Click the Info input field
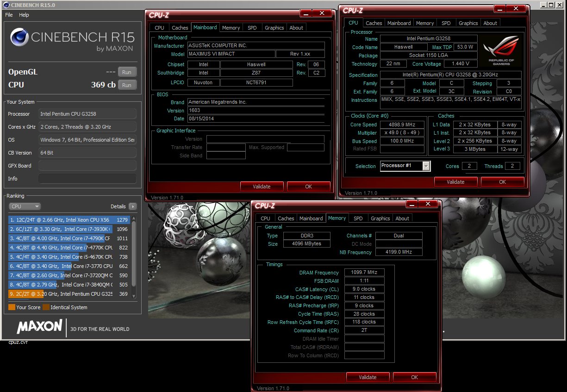 pyautogui.click(x=87, y=179)
